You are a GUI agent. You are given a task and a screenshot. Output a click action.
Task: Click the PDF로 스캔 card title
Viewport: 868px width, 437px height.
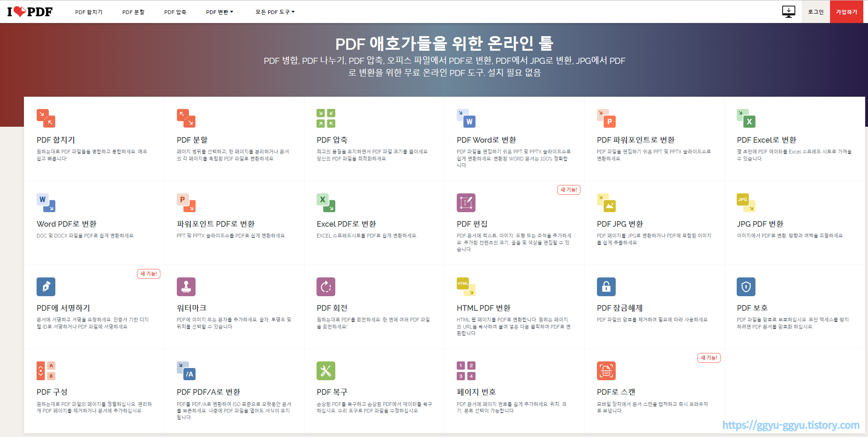coord(616,392)
